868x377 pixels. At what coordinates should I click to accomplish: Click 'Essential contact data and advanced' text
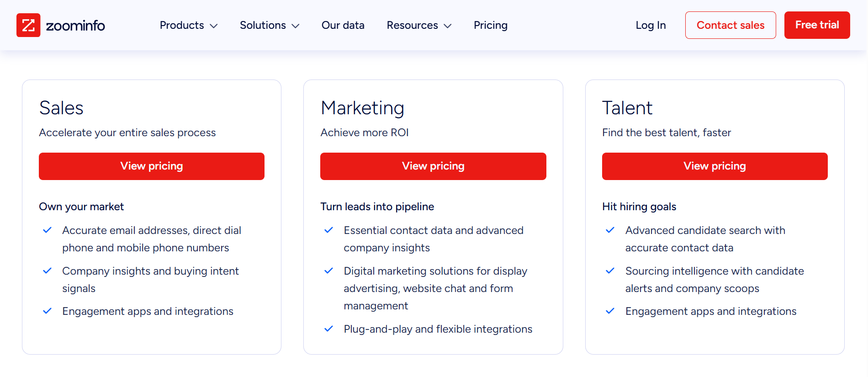point(434,230)
